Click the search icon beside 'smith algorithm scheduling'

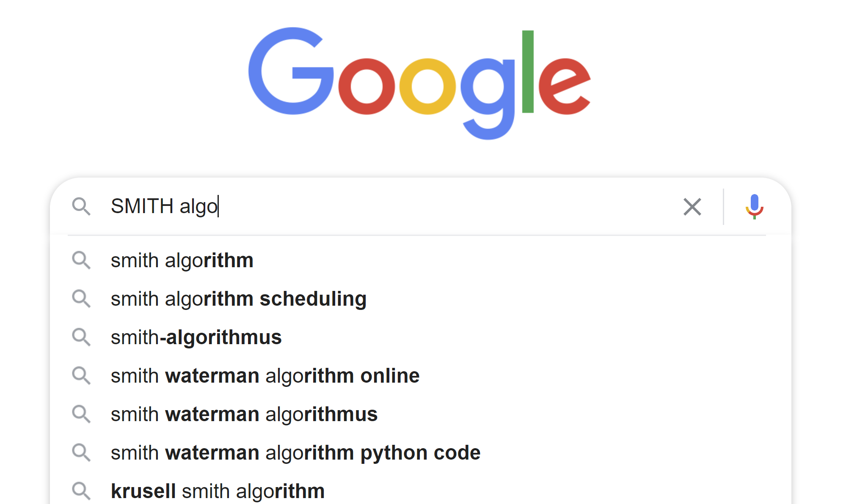(82, 299)
